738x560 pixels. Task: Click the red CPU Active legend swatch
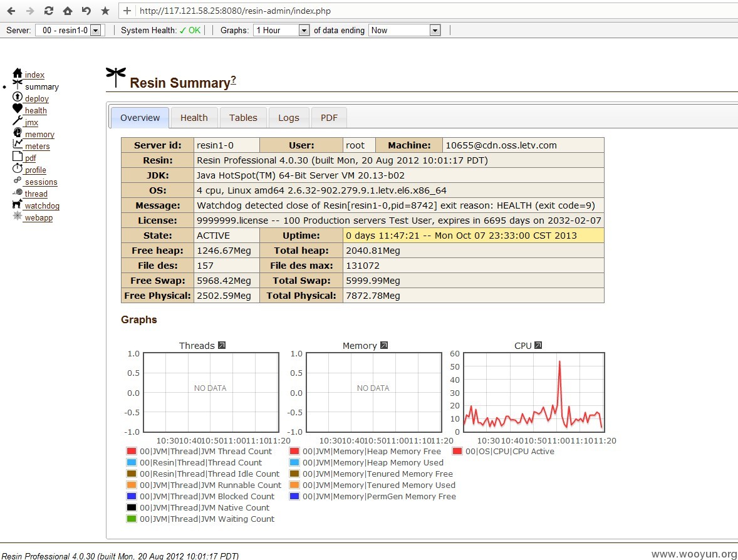pyautogui.click(x=457, y=451)
